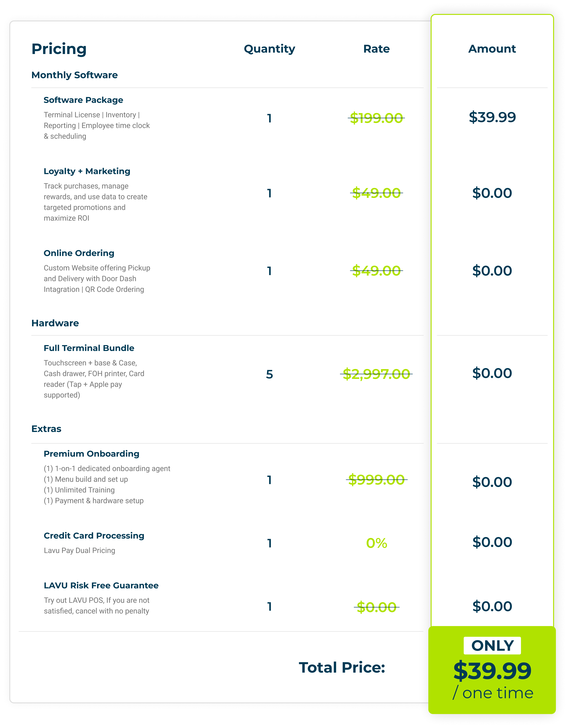Open the Online Ordering item
The image size is (568, 728).
tap(79, 253)
